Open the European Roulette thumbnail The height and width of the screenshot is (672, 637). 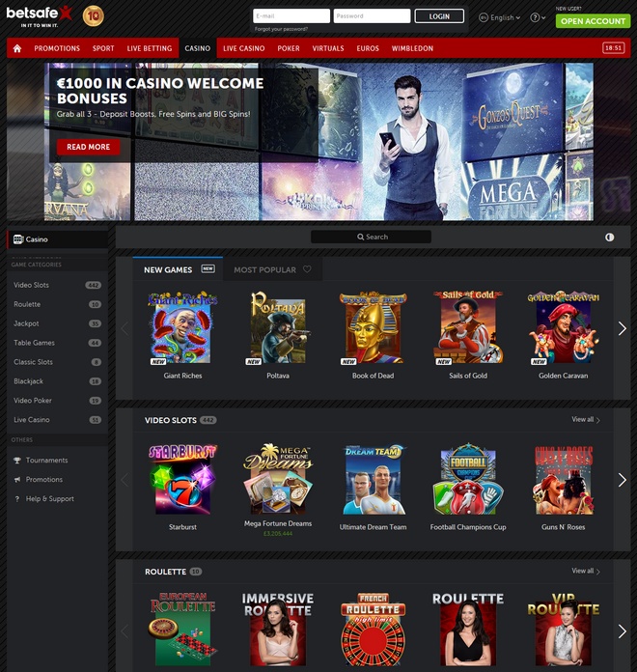tap(182, 629)
